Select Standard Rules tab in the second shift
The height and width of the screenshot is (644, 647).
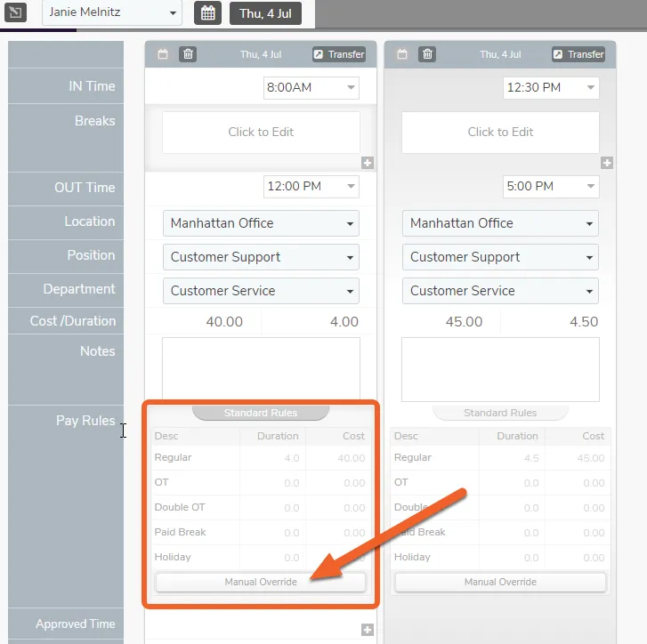(x=500, y=413)
